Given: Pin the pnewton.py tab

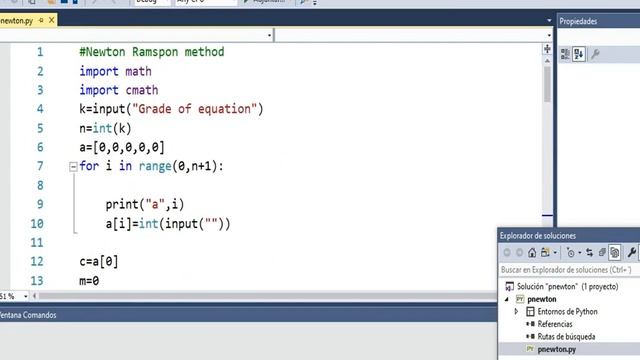Looking at the screenshot, I should (x=41, y=20).
